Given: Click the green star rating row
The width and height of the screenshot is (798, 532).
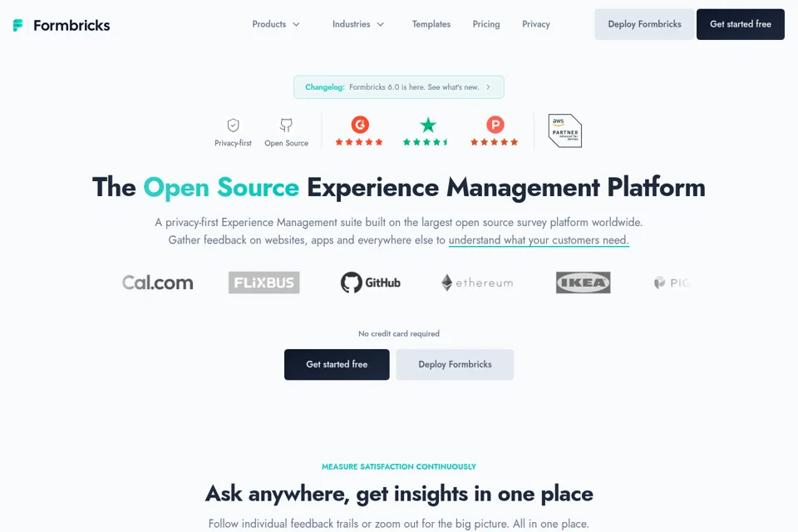Looking at the screenshot, I should pos(426,142).
